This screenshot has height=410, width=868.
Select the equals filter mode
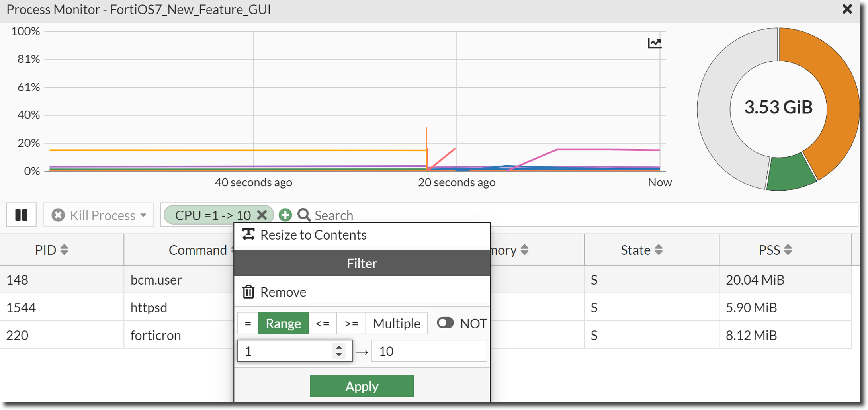[x=248, y=323]
